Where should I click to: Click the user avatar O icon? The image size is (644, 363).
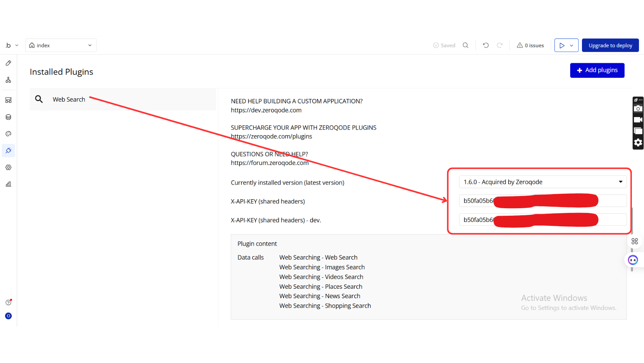pos(8,316)
